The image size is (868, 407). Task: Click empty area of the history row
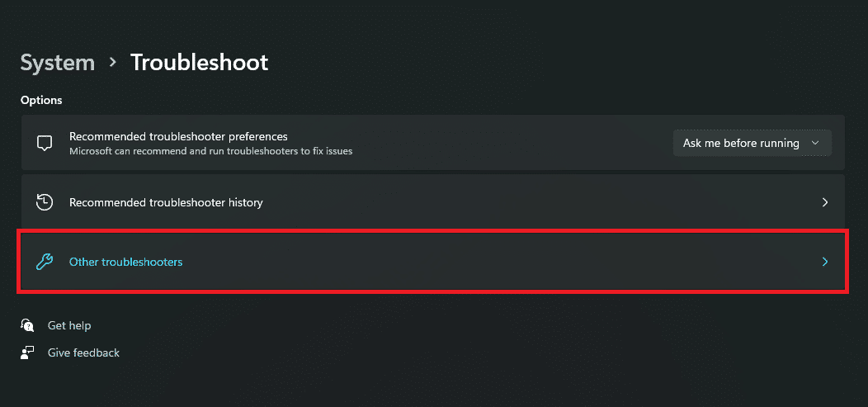536,202
